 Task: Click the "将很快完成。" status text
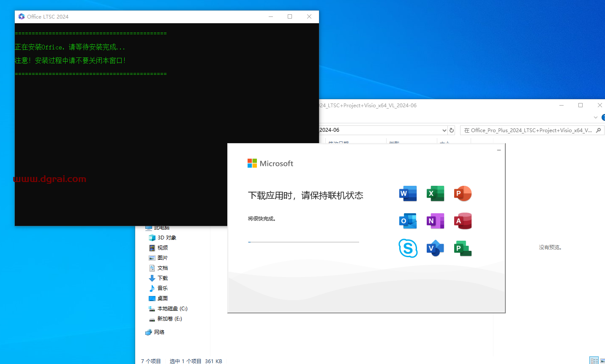coord(262,219)
